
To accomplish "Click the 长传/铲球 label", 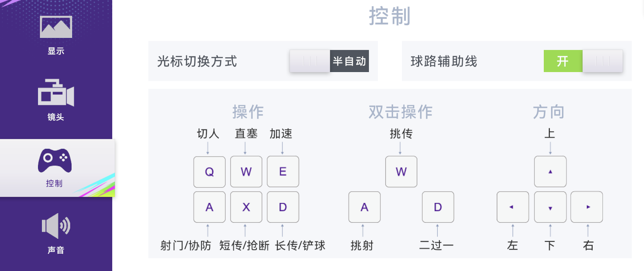I will click(x=300, y=245).
